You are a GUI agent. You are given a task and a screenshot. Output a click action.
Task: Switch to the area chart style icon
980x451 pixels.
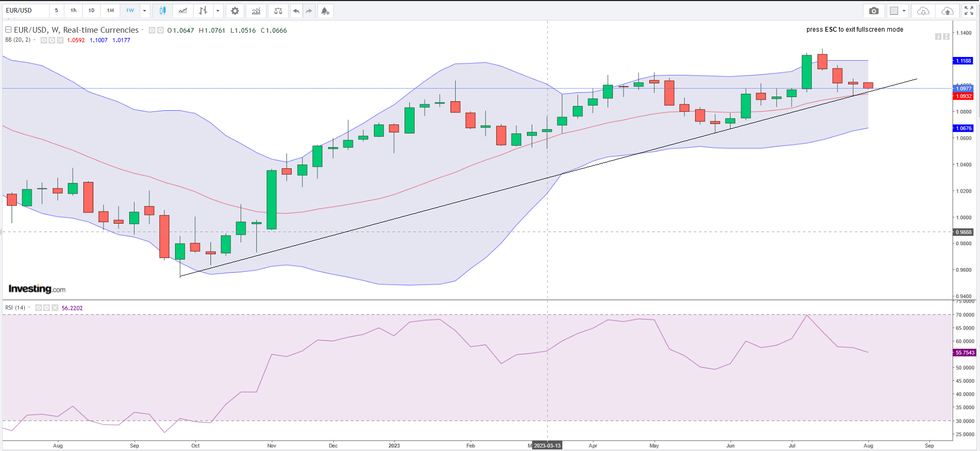[182, 11]
